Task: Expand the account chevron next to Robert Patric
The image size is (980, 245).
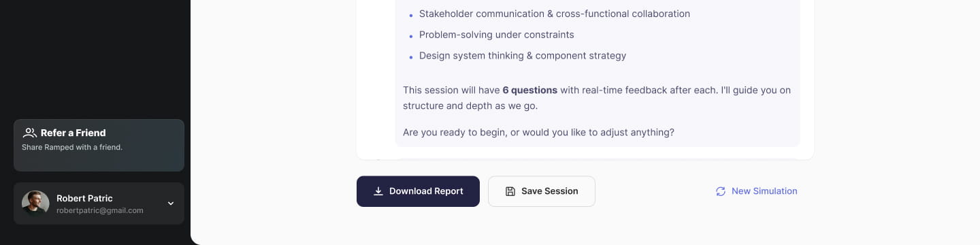Action: 171,203
